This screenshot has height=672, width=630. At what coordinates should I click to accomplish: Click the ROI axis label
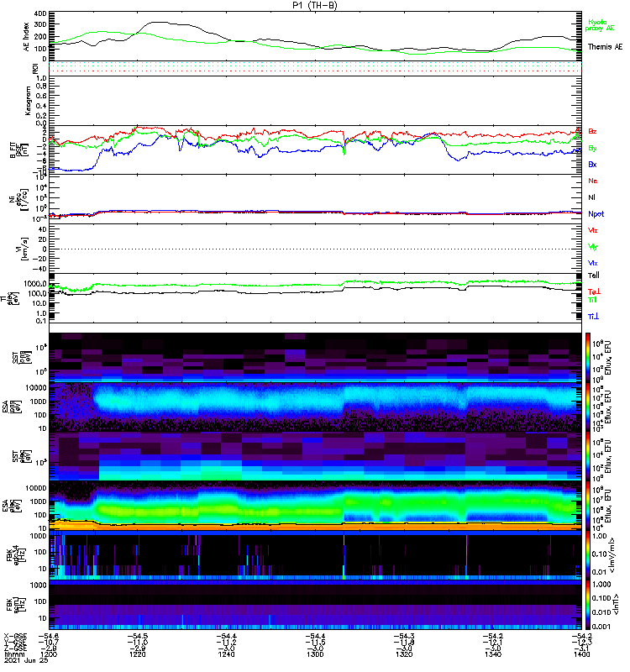coord(35,68)
